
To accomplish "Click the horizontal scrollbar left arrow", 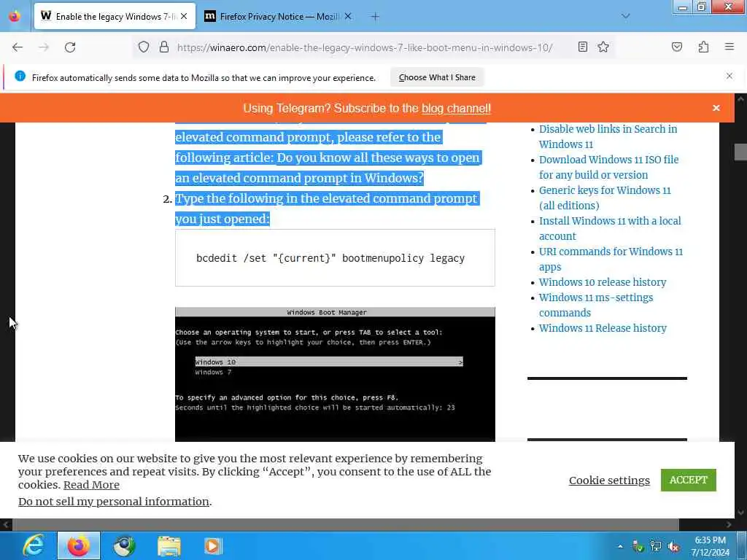I will tap(6, 525).
